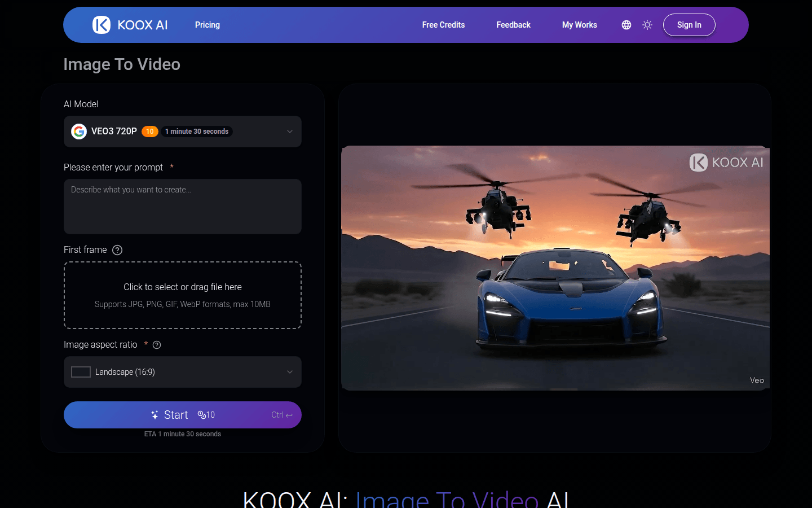
Task: Click the Sign In button
Action: [x=689, y=25]
